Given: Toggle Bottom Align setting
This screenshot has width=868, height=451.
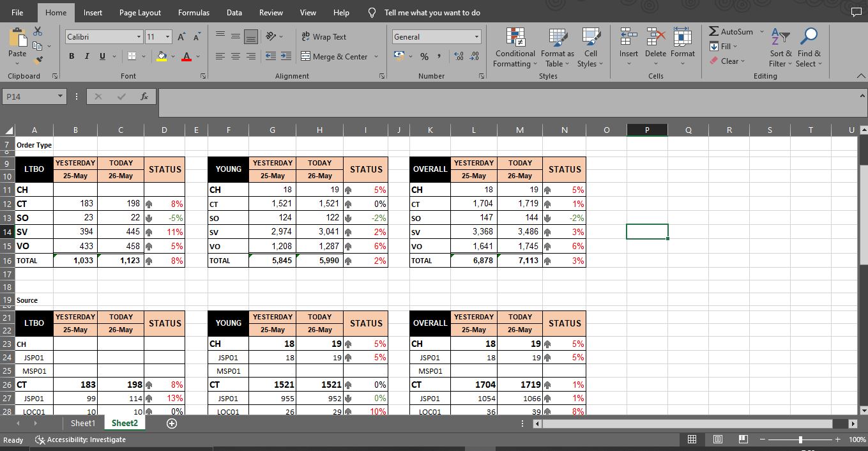Looking at the screenshot, I should 251,36.
